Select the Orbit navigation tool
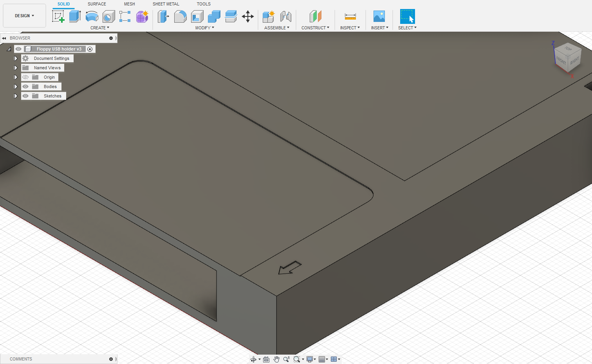This screenshot has height=364, width=592. coord(253,359)
